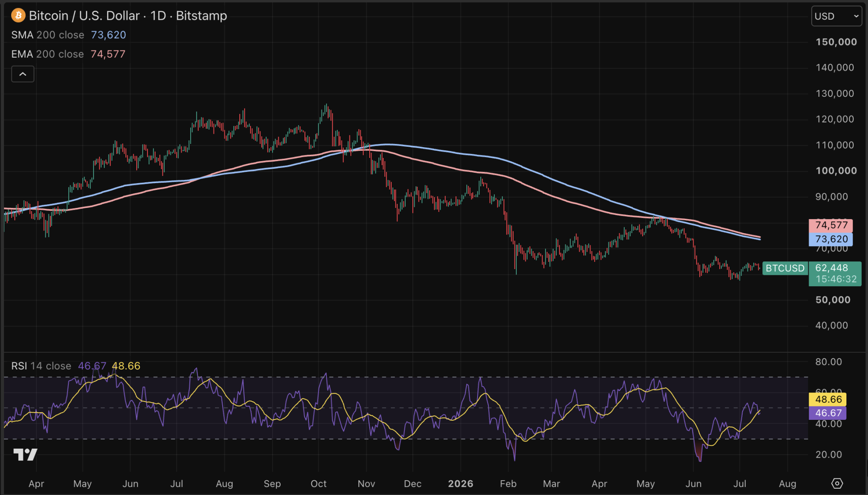Click the 2026 marker on time axis

pos(461,484)
